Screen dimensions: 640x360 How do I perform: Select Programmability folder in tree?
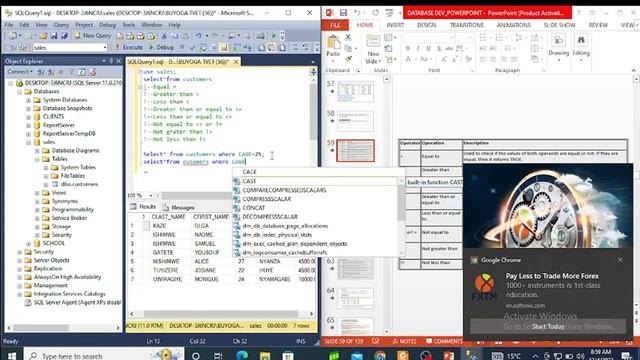[72, 209]
